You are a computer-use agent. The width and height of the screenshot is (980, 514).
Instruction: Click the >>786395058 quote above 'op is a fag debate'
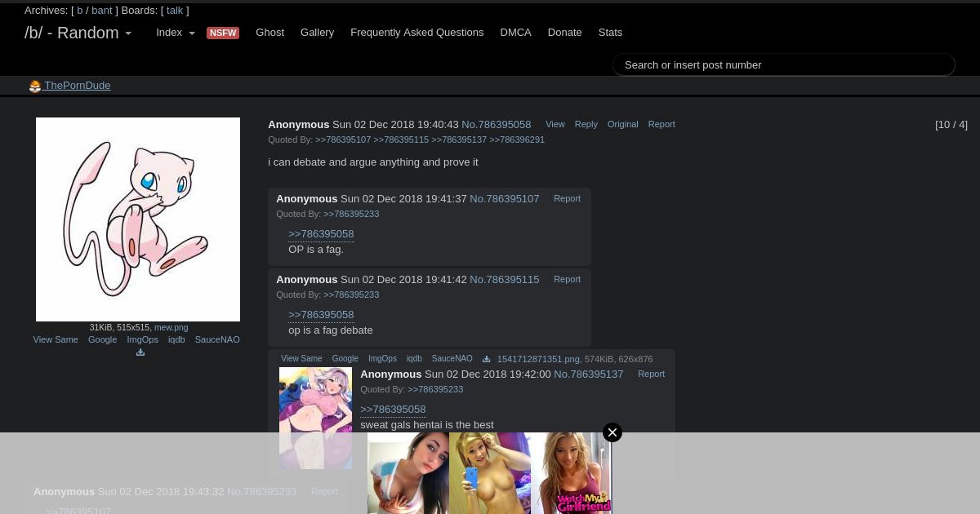(x=321, y=315)
